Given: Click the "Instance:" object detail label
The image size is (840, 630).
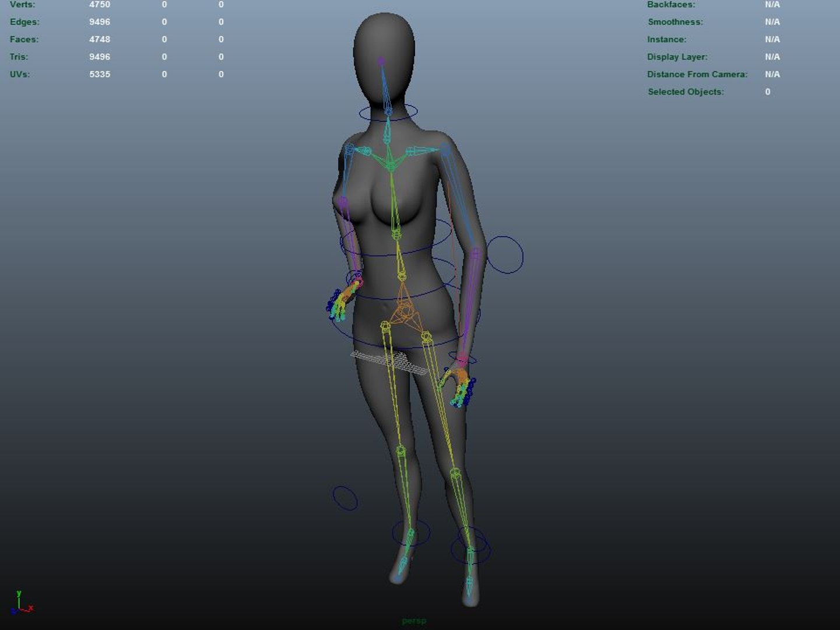Looking at the screenshot, I should (666, 39).
